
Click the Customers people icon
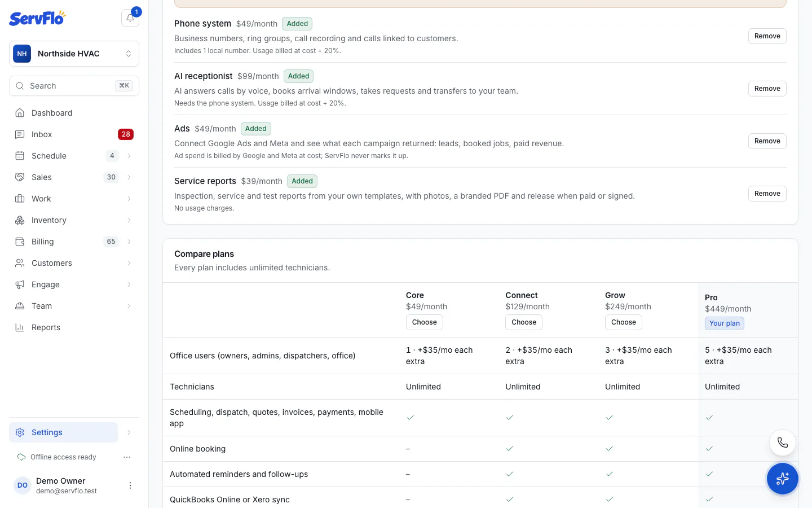[20, 263]
